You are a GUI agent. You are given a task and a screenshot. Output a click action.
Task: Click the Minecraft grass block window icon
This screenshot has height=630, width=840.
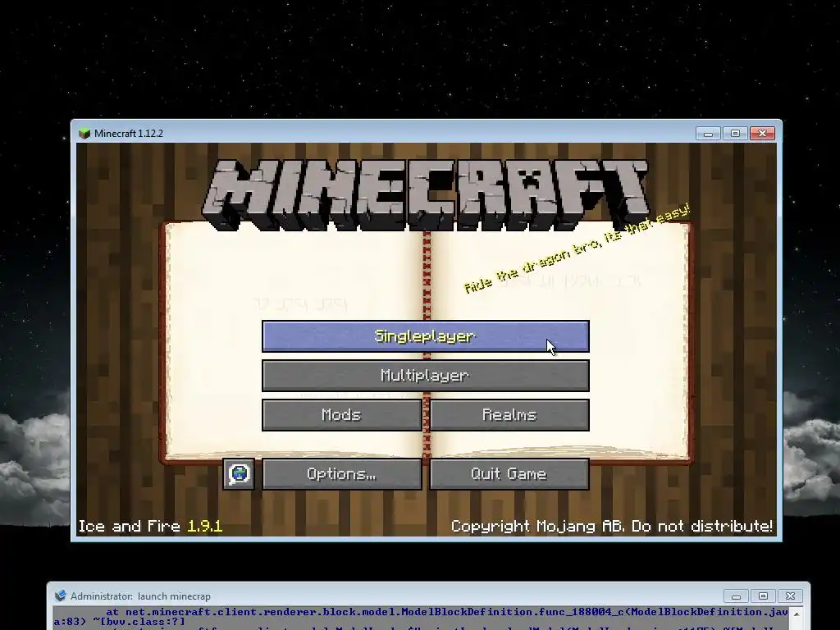click(x=84, y=134)
